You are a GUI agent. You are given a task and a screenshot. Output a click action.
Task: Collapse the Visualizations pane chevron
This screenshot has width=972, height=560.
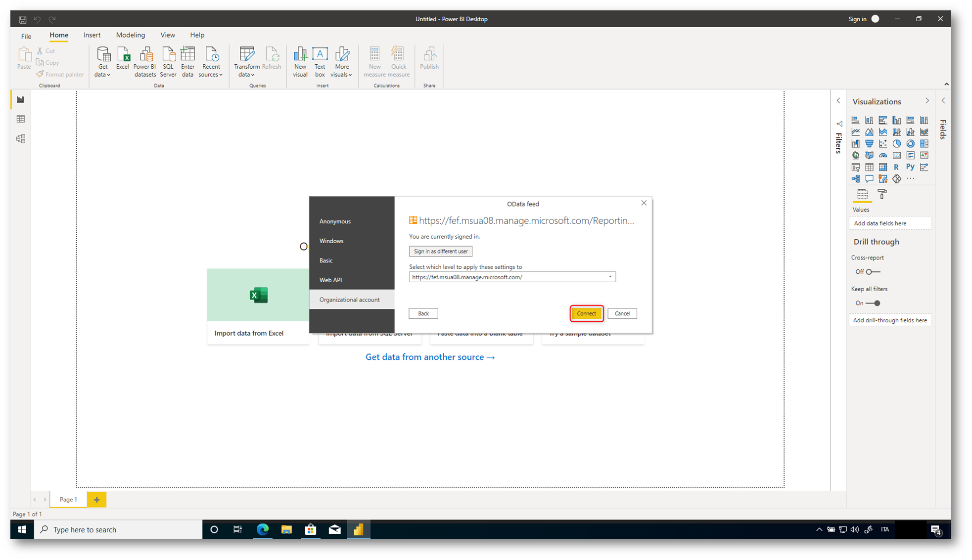927,101
